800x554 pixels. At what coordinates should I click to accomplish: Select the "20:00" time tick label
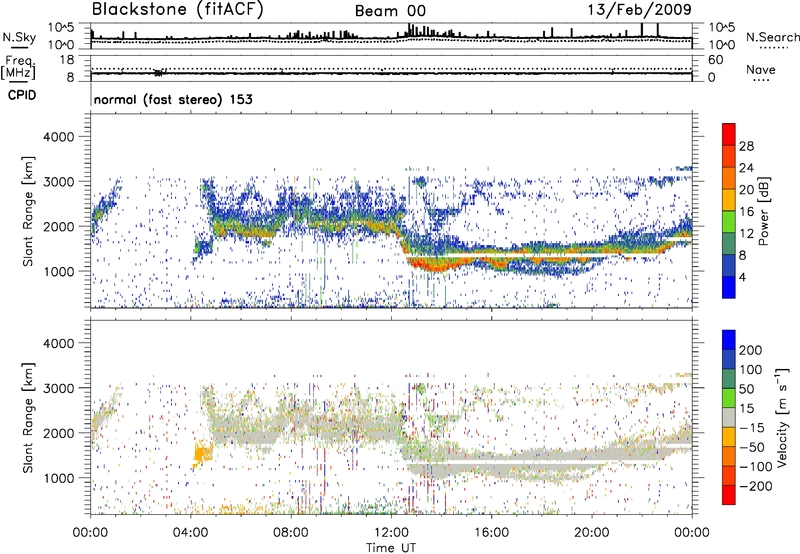coord(591,533)
